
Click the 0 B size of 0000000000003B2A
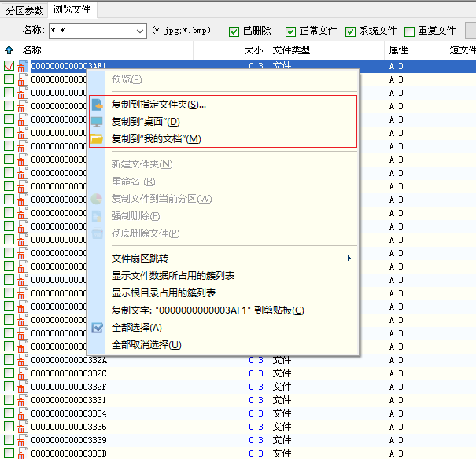pos(256,360)
